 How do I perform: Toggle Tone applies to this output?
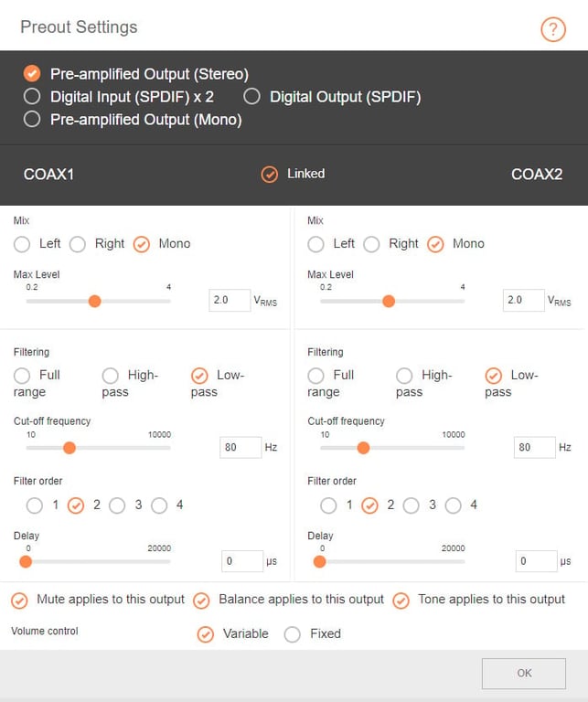tap(401, 600)
